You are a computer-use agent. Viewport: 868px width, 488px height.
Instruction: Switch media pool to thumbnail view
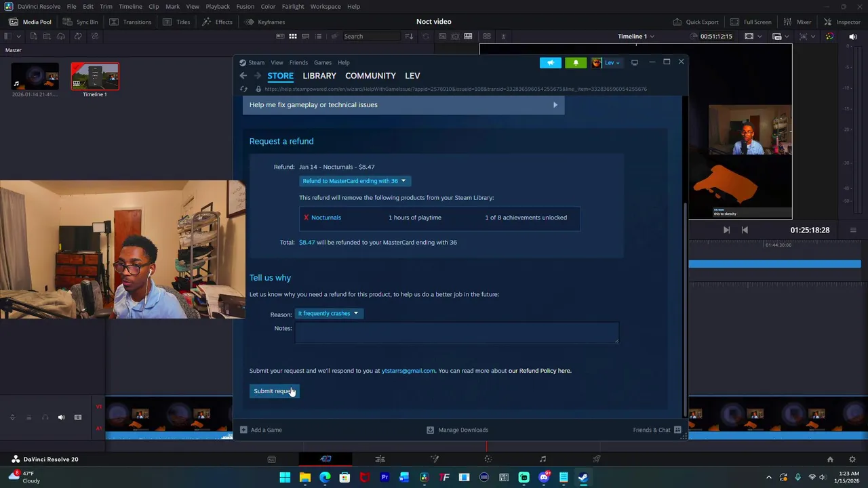(x=293, y=37)
